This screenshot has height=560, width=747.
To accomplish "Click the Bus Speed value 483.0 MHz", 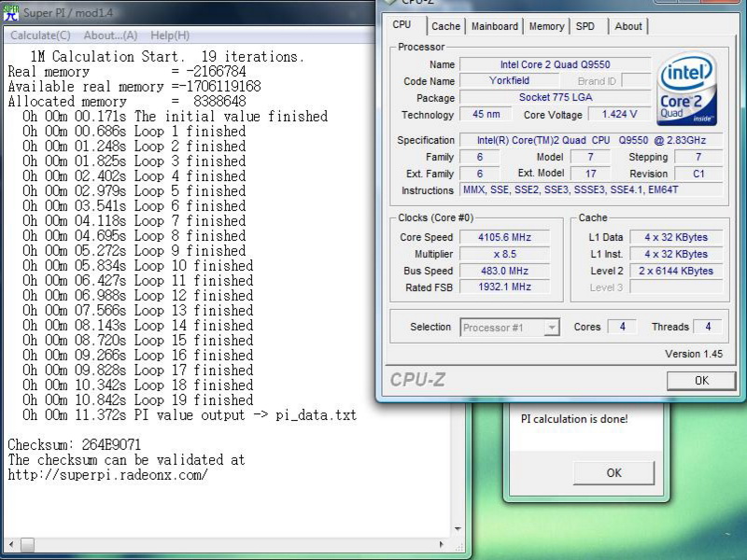I will pos(504,271).
